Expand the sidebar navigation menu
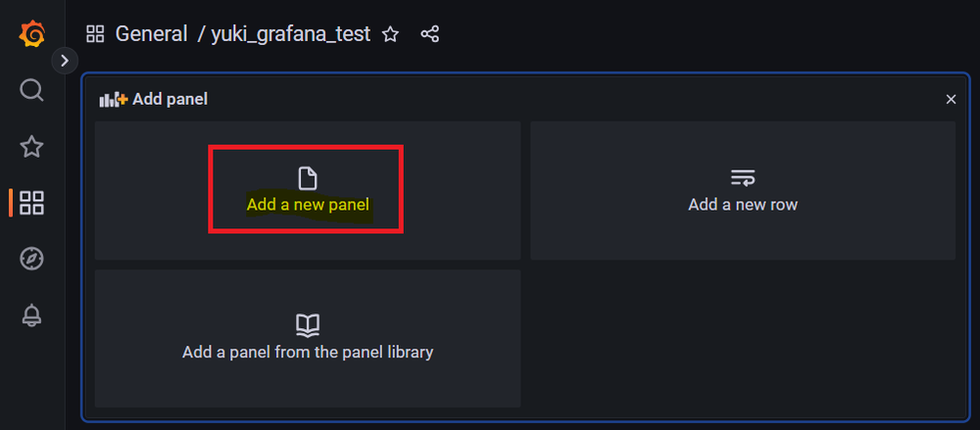 pyautogui.click(x=65, y=61)
